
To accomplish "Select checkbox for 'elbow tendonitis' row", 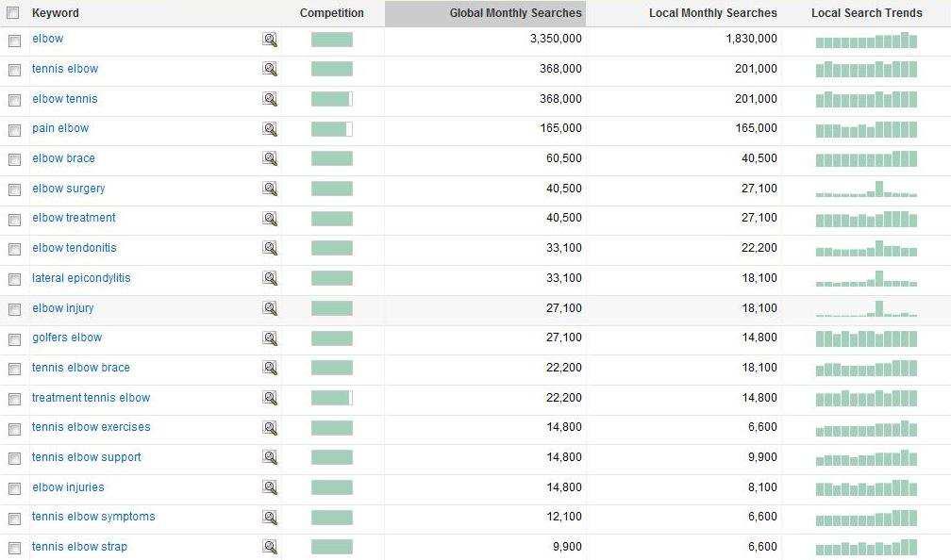I will tap(14, 250).
